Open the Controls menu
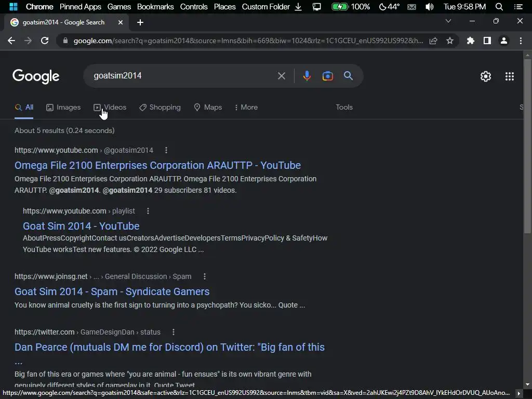 pyautogui.click(x=194, y=6)
